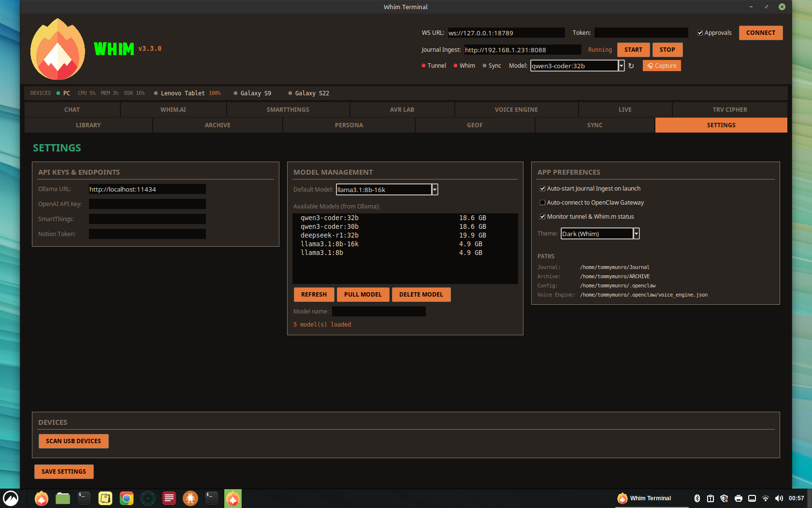Image resolution: width=812 pixels, height=508 pixels.
Task: Click the Capture button with brain icon
Action: click(662, 65)
